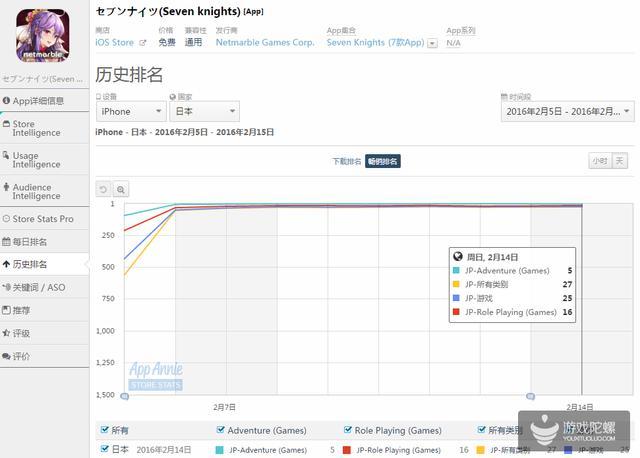
Task: Switch chart granularity to 小时
Action: click(600, 161)
